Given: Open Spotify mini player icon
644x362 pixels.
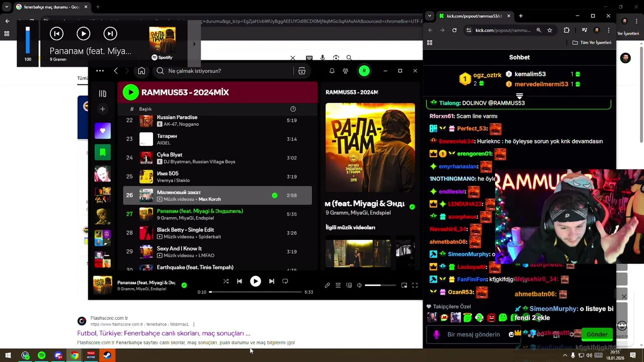Looking at the screenshot, I should (x=404, y=286).
